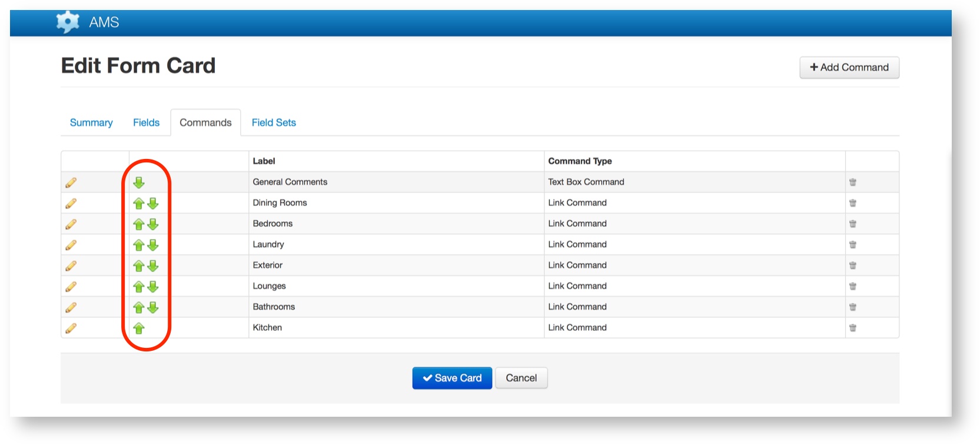Click pencil icon to edit Exterior command
The width and height of the screenshot is (980, 445).
tap(71, 266)
